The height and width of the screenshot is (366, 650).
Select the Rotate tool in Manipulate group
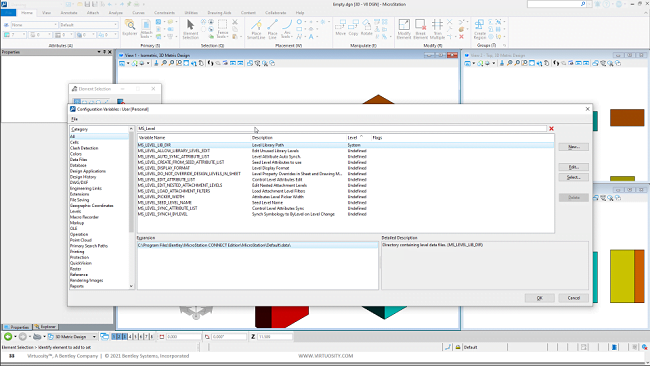pos(366,28)
